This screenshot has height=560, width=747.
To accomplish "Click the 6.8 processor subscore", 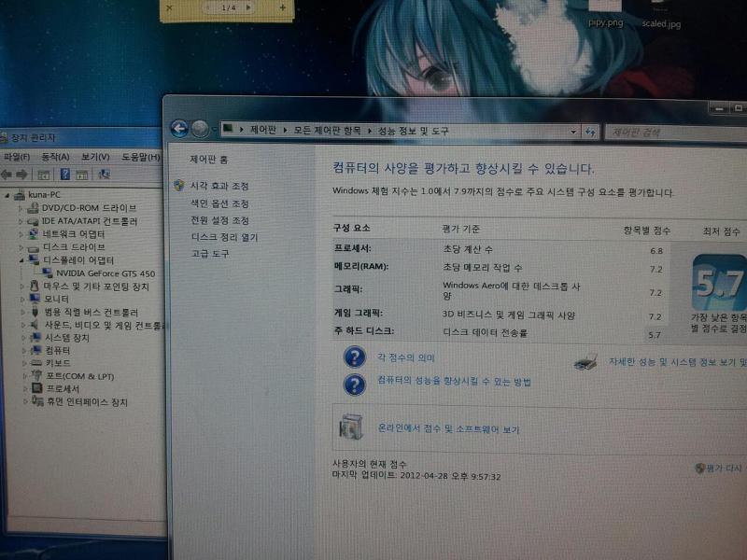I will (656, 250).
